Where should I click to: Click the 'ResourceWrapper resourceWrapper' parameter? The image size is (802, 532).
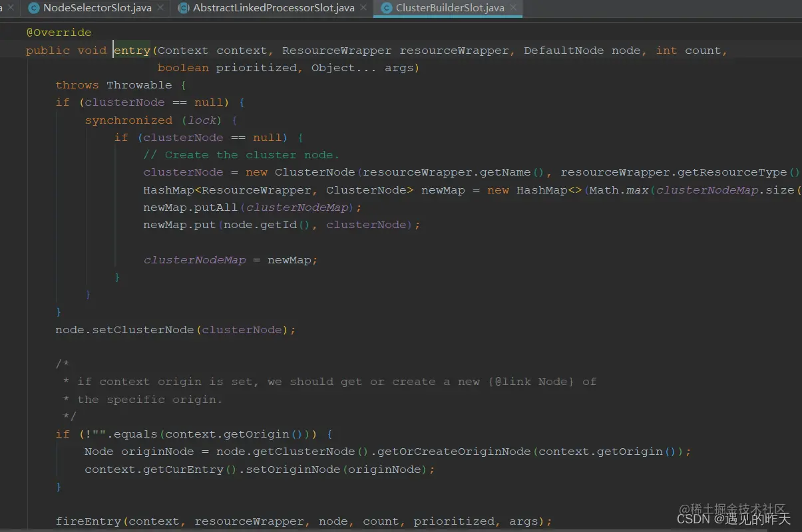tap(395, 51)
